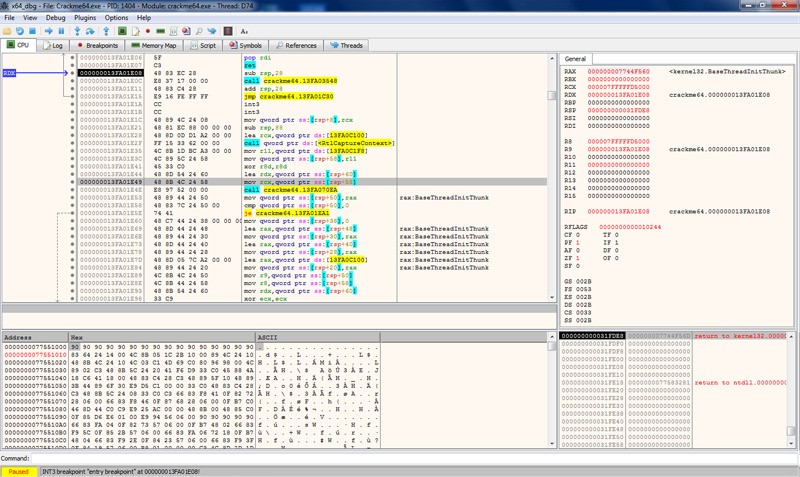800x477 pixels.
Task: Click the References magnifier toolbar icon
Action: [199, 31]
